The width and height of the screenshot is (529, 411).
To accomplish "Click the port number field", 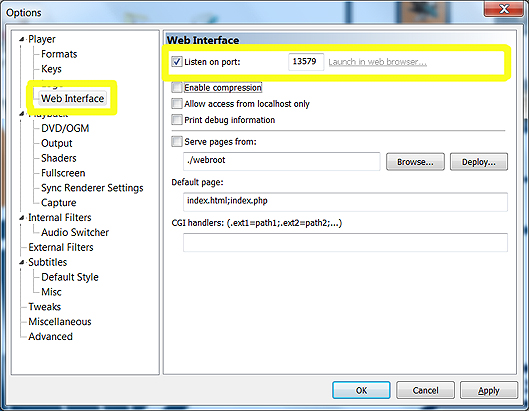I will [306, 62].
